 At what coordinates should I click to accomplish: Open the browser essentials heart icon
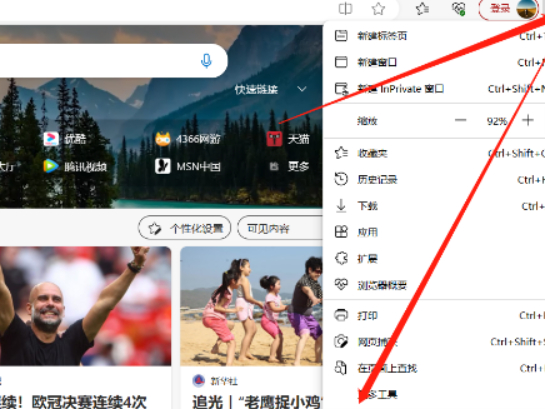pos(458,9)
